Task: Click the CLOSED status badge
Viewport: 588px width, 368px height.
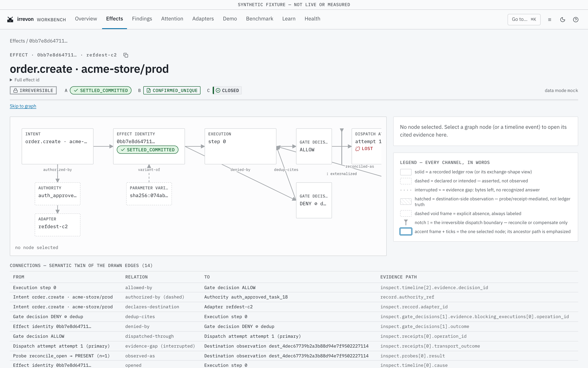Action: pos(227,91)
